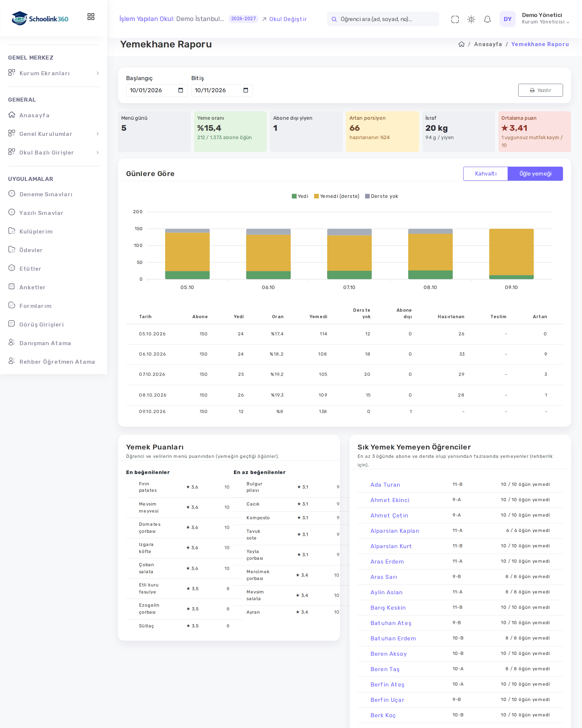Switch to Öğle yemeği tab
Image resolution: width=582 pixels, height=728 pixels.
coord(535,174)
